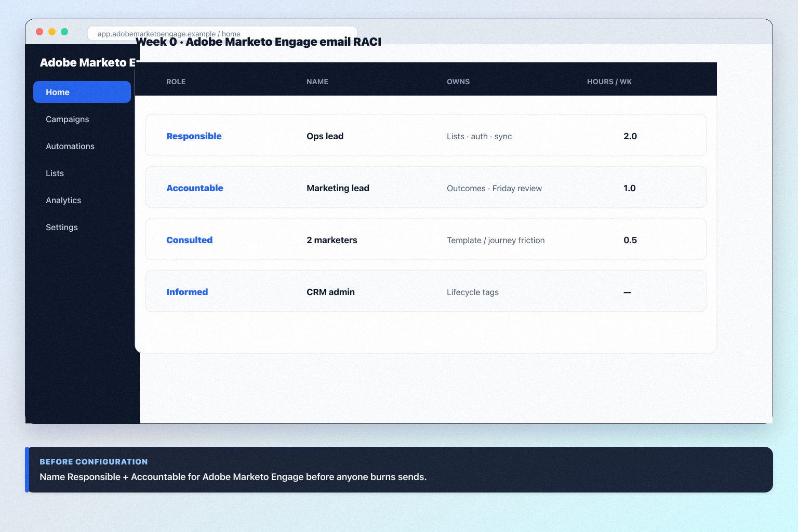The image size is (798, 532).
Task: Select the Marketing lead name cell
Action: [x=338, y=188]
